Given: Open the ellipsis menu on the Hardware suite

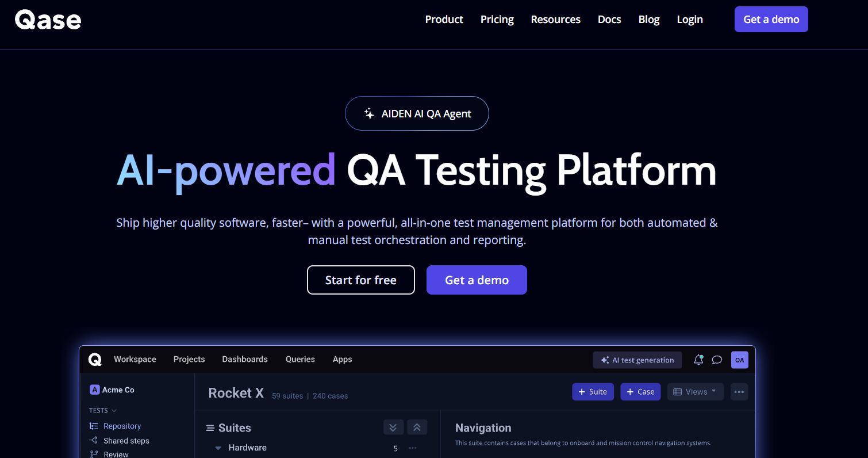Looking at the screenshot, I should click(412, 448).
